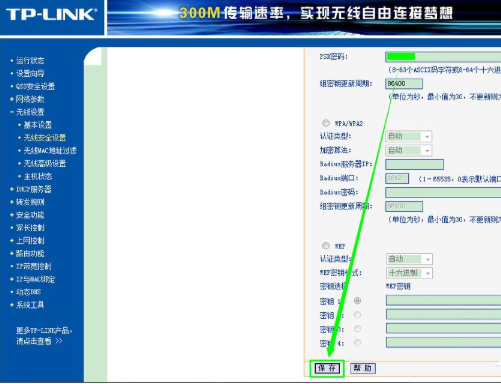Open QSS安全设置 menu item

[x=35, y=86]
